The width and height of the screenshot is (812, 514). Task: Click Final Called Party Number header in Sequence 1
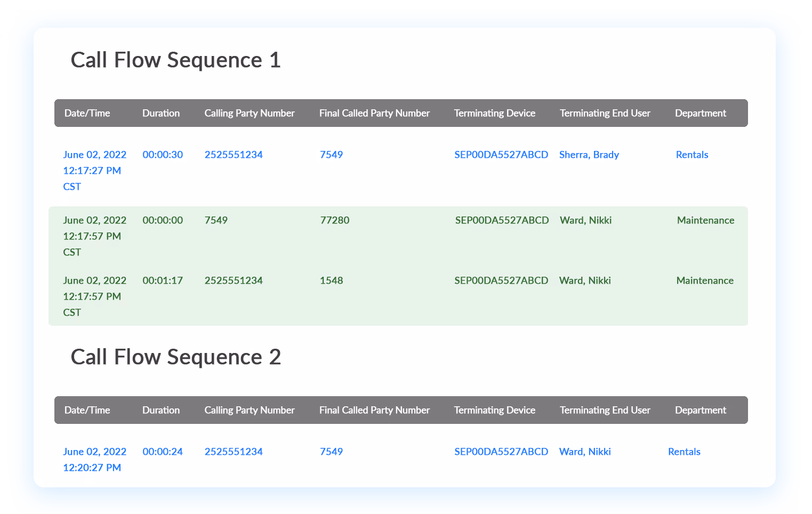pos(374,113)
